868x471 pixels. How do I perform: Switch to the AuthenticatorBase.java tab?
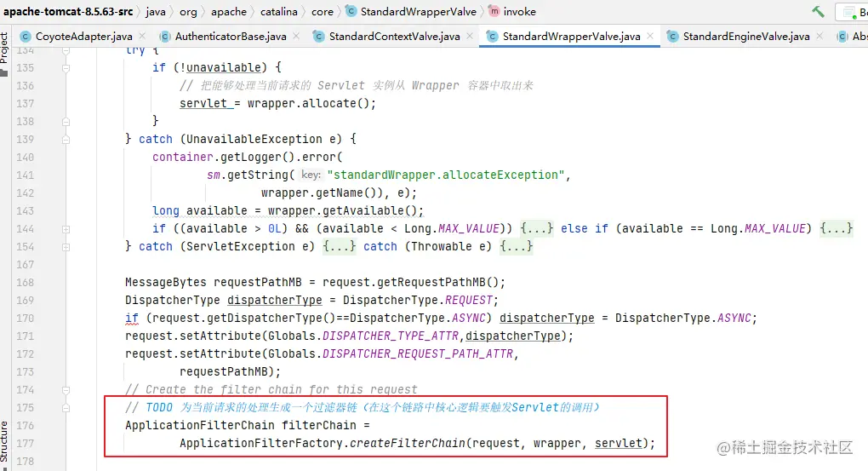(231, 36)
